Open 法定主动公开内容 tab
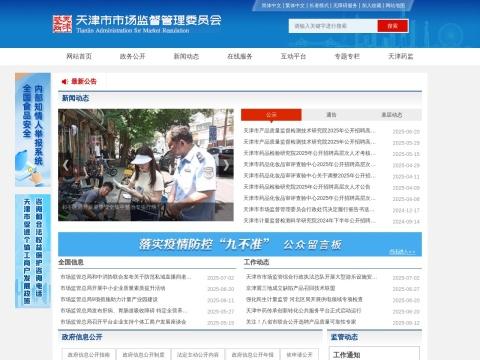Image resolution: width=480 pixels, height=360 pixels. (x=198, y=355)
